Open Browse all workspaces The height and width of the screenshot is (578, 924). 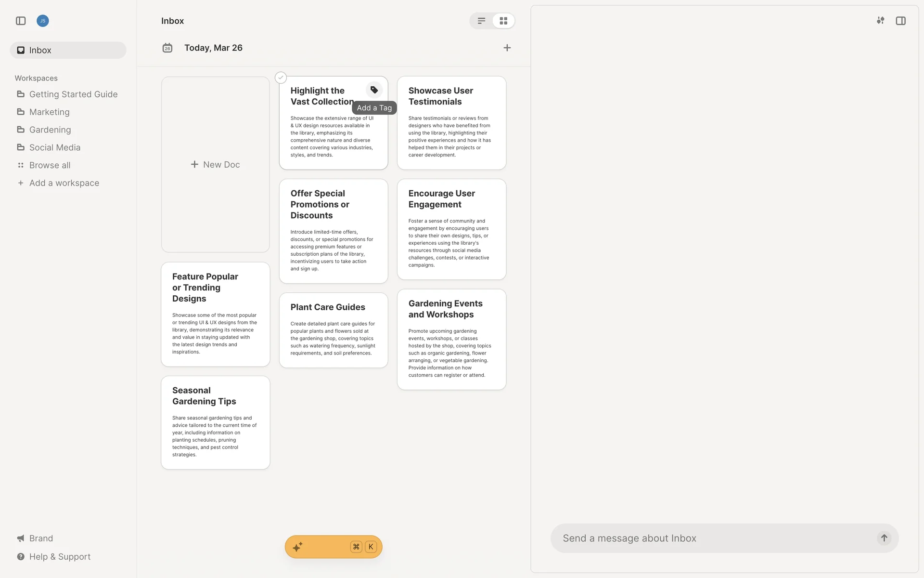(50, 165)
